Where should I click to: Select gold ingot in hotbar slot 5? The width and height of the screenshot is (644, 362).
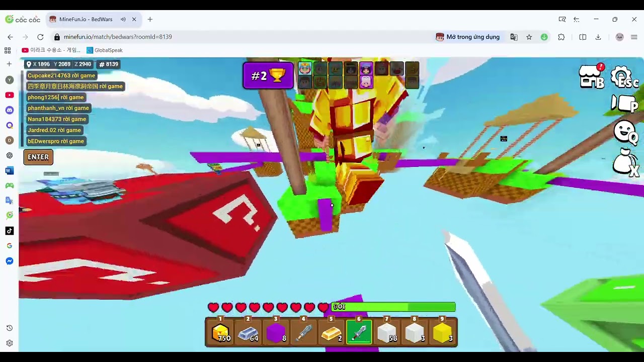pos(331,332)
